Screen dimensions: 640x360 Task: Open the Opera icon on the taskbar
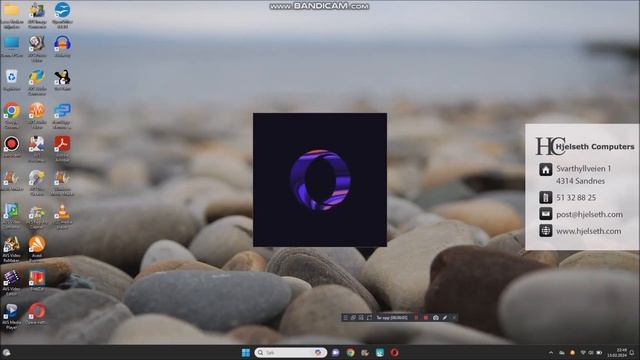[x=394, y=353]
